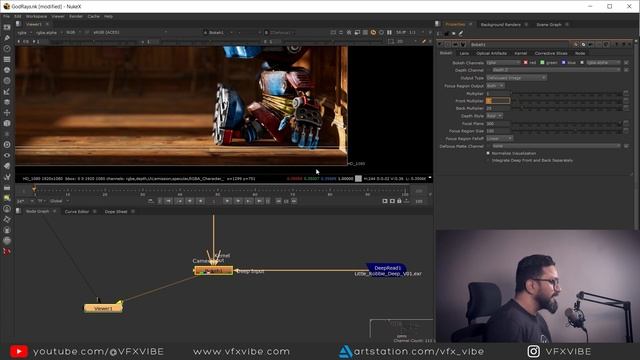Toggle the alpha channel checkbox in Bokeh Channels

pos(582,62)
